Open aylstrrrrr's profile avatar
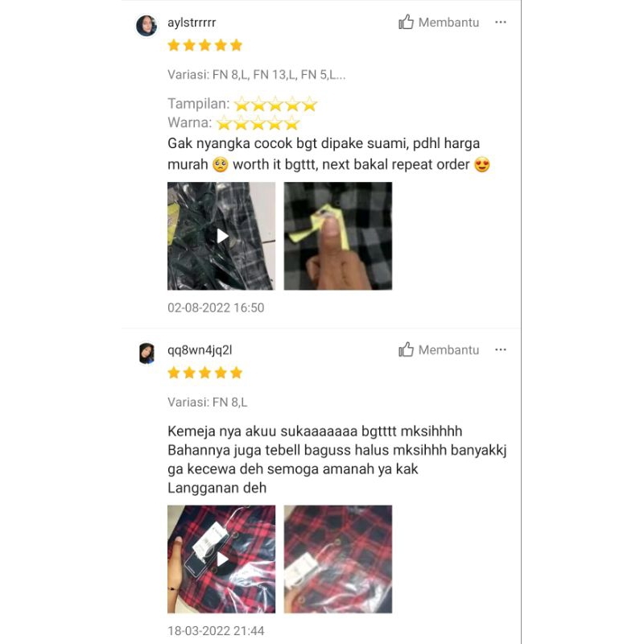 pyautogui.click(x=147, y=26)
